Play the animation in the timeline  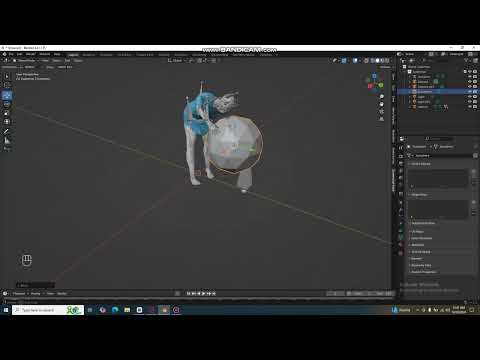pyautogui.click(x=203, y=294)
